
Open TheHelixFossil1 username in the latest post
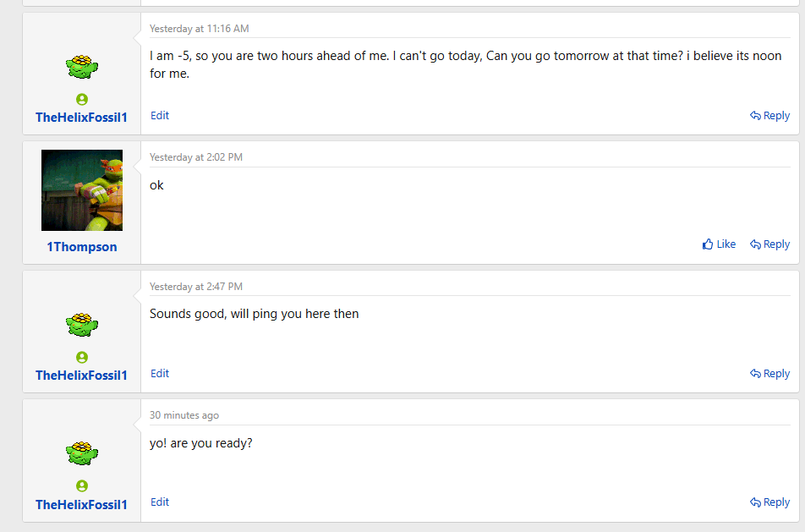point(82,505)
